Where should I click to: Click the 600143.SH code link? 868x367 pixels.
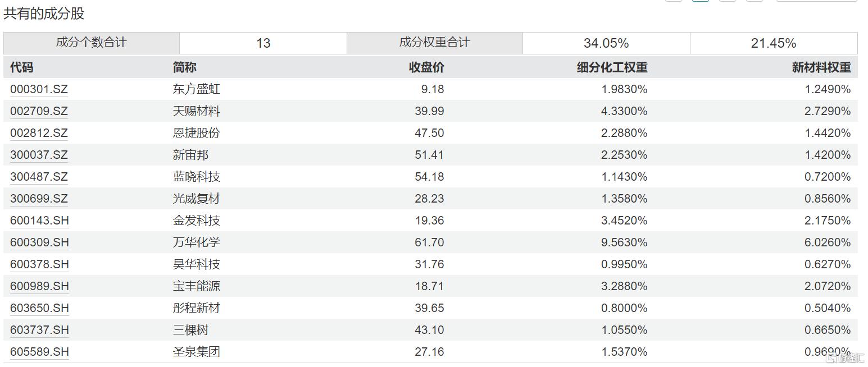(39, 221)
